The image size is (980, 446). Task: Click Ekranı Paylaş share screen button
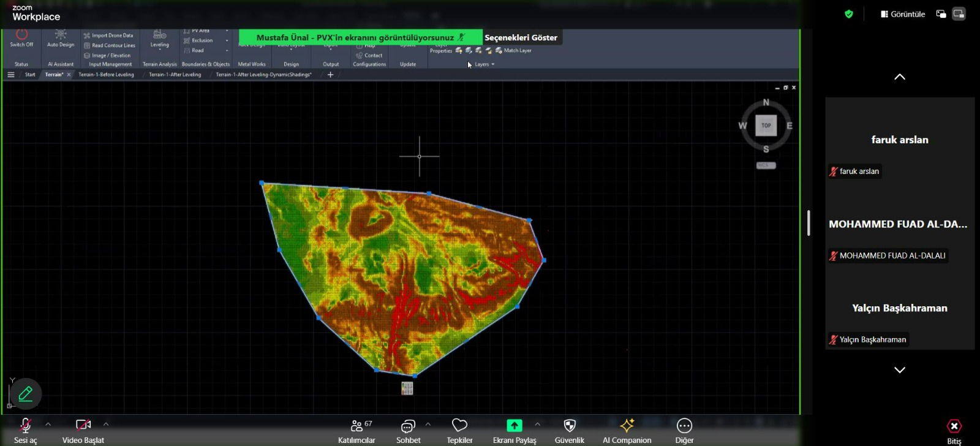[514, 426]
